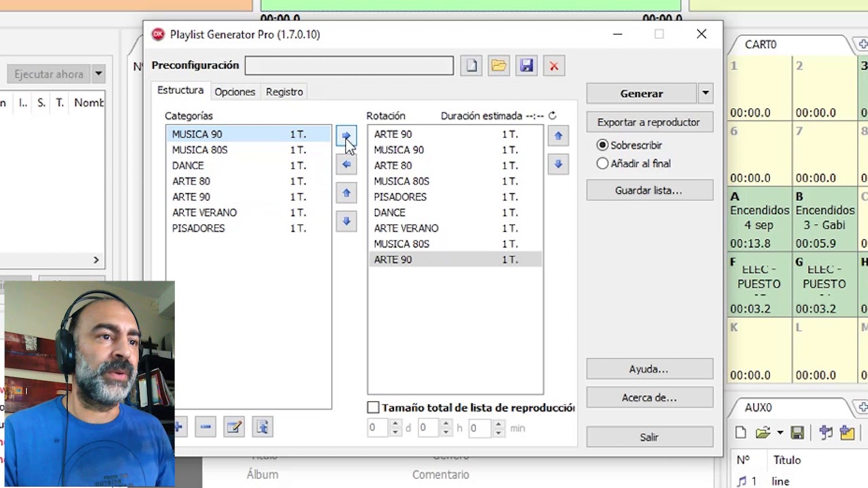Click cart F ELEC - PUESTO
The image size is (868, 488).
pyautogui.click(x=759, y=285)
